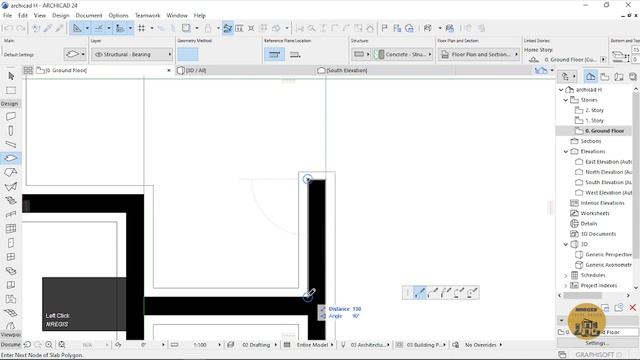Toggle the grid snap icon

click(x=142, y=28)
